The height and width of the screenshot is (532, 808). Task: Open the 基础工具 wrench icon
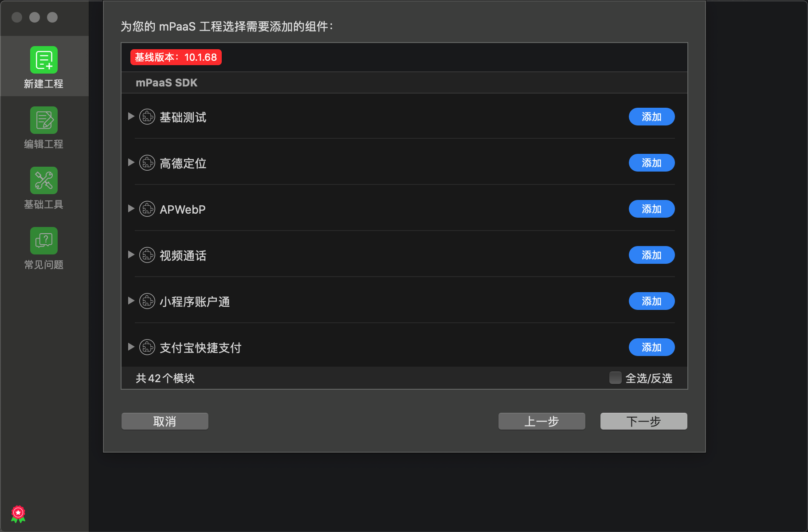click(44, 180)
